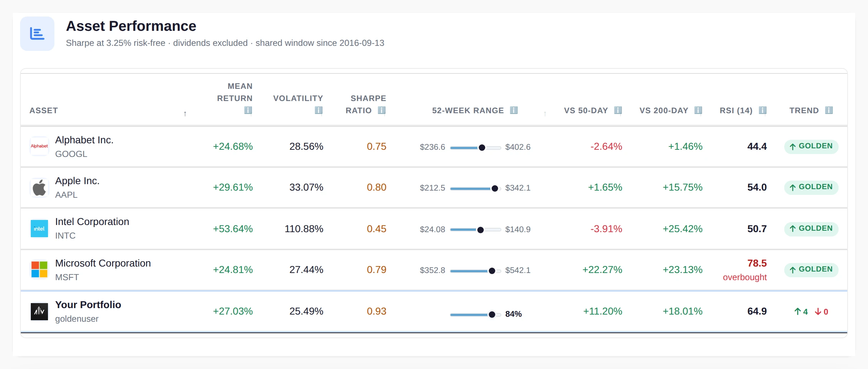Click Apple Sharpe ratio 0.80

click(376, 187)
